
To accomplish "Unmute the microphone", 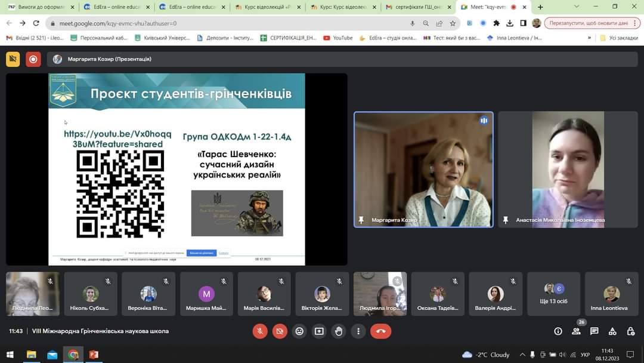I will (259, 331).
